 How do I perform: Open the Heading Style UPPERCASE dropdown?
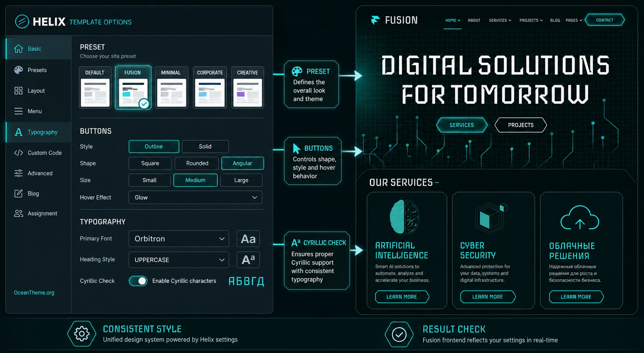coord(179,260)
